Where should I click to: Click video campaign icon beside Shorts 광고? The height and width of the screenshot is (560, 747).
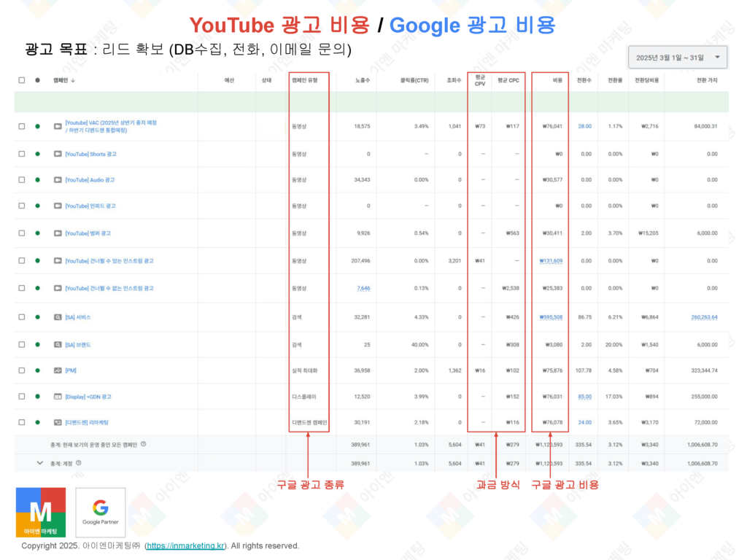[x=58, y=154]
